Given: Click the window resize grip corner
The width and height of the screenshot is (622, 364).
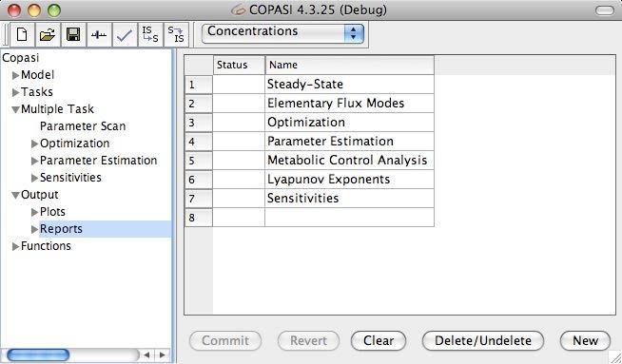Looking at the screenshot, I should pos(615,357).
